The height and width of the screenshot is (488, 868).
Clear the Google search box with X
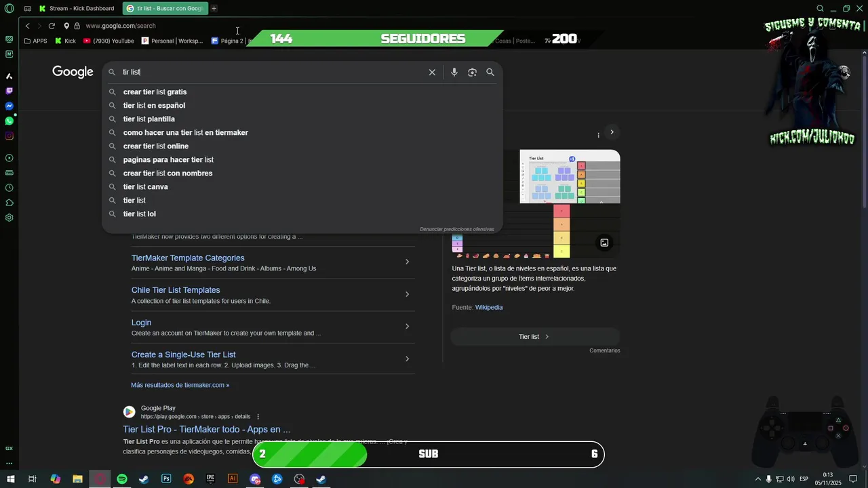pos(432,72)
